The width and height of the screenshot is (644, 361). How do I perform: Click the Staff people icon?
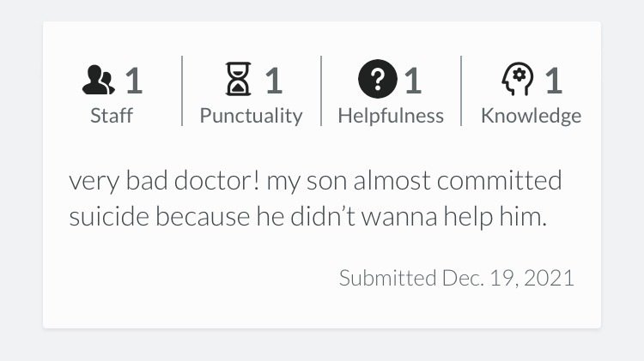(x=98, y=81)
